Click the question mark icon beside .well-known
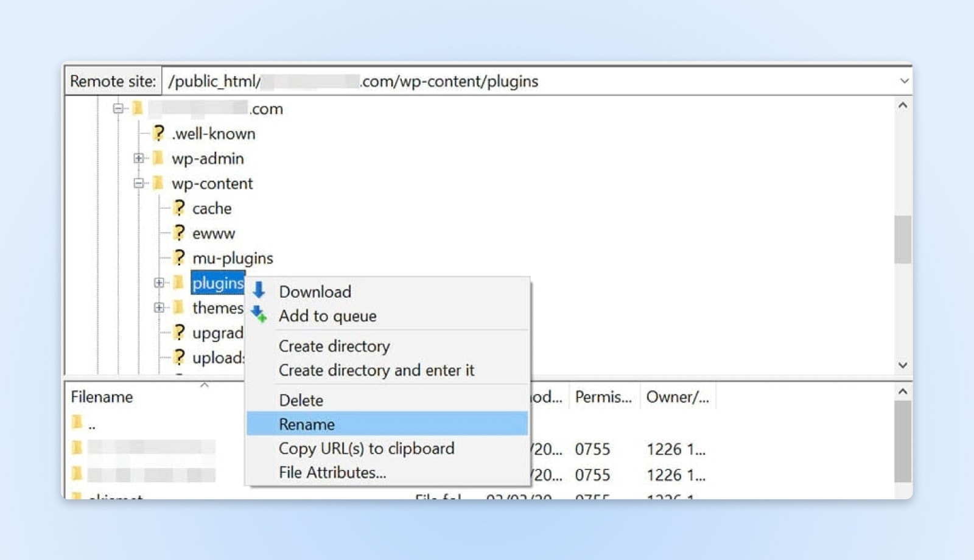The image size is (974, 560). tap(157, 133)
